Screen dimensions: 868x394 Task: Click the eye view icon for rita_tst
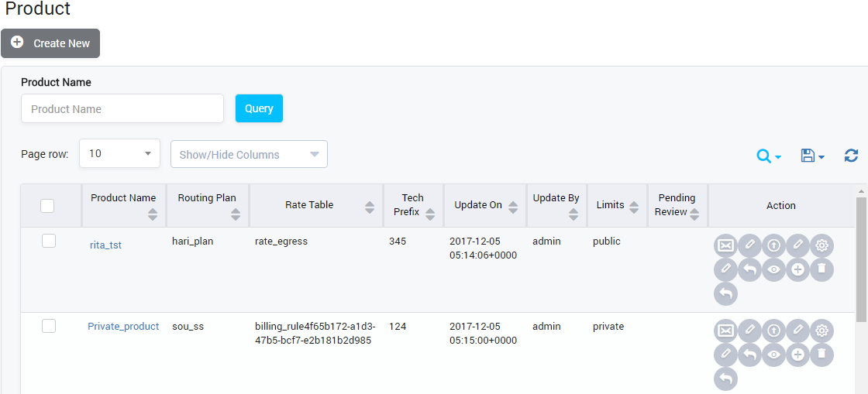pos(773,270)
